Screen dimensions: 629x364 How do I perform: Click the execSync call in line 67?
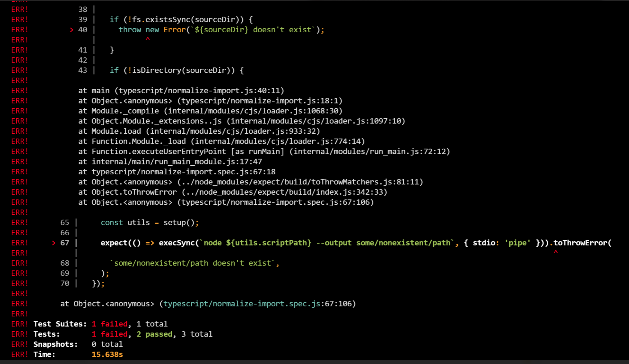click(177, 243)
